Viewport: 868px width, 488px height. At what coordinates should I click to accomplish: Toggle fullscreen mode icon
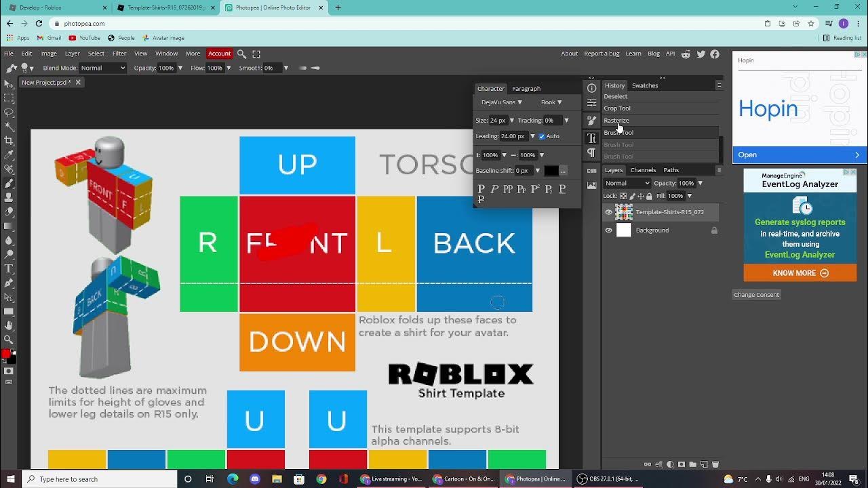(256, 54)
